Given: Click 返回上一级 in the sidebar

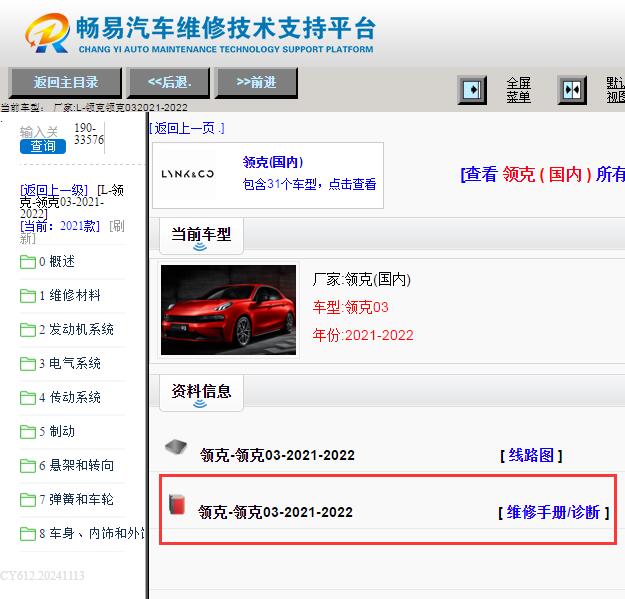Looking at the screenshot, I should (x=54, y=190).
